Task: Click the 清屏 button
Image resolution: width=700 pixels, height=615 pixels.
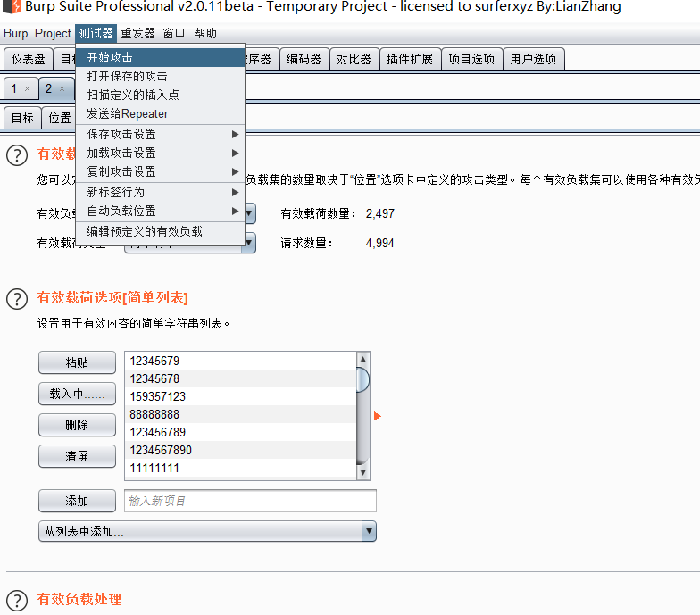Action: (77, 456)
